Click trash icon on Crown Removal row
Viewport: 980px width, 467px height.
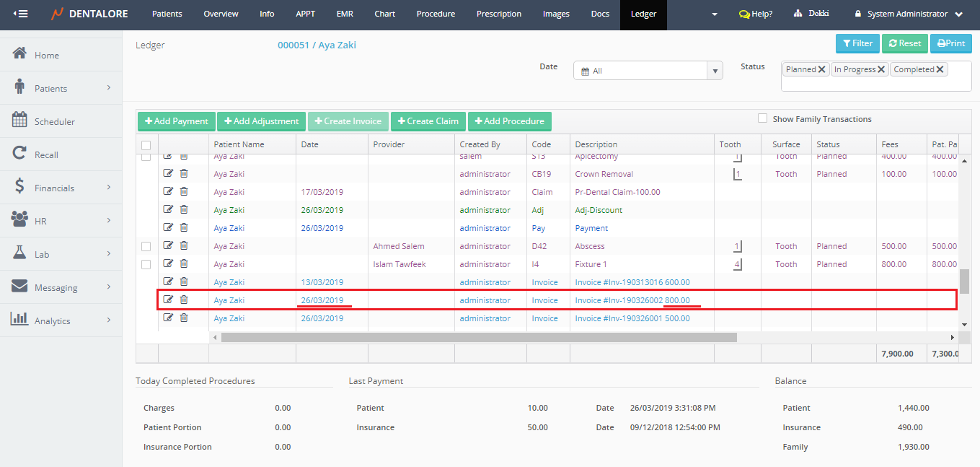pos(184,174)
